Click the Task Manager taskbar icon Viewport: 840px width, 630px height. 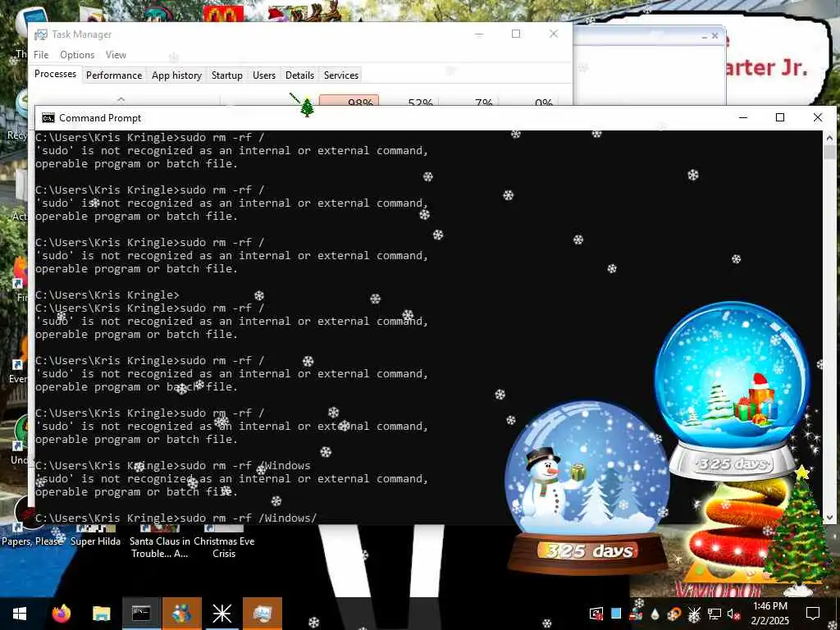click(x=262, y=614)
